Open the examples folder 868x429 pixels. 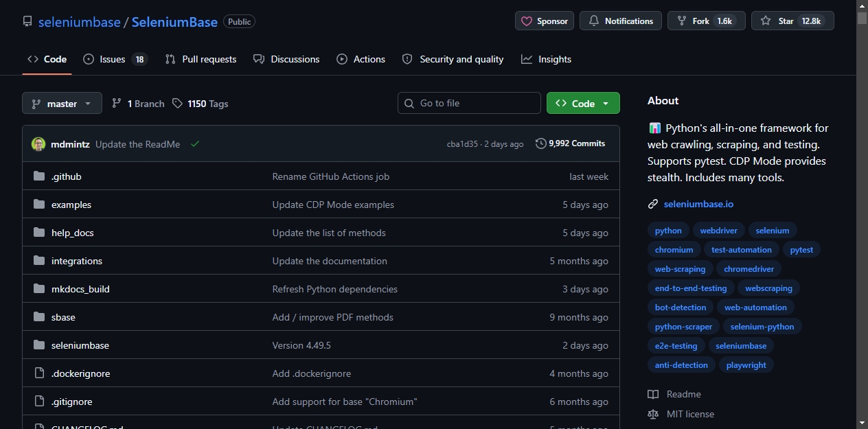(x=71, y=205)
